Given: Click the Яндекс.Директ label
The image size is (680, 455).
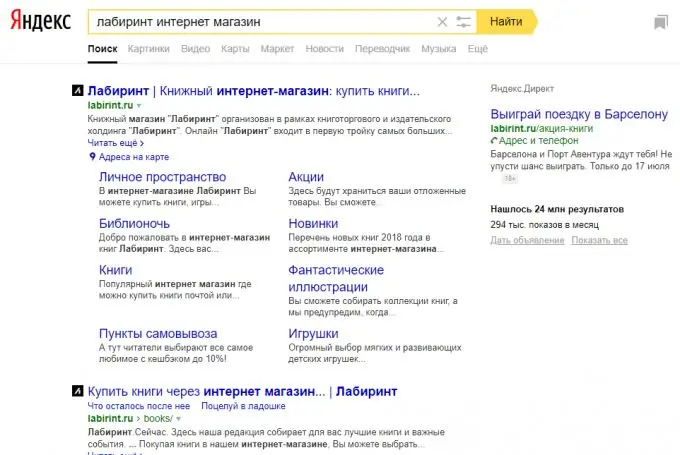Looking at the screenshot, I should (522, 88).
